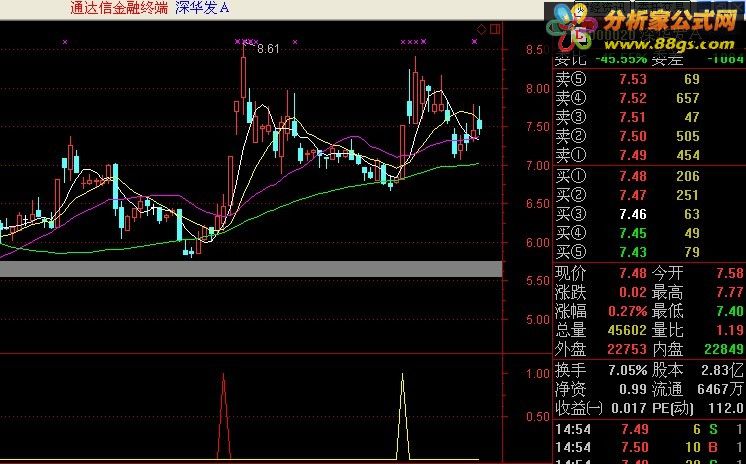746x464 pixels.
Task: Click the 内盘 value 22849
Action: coord(724,349)
